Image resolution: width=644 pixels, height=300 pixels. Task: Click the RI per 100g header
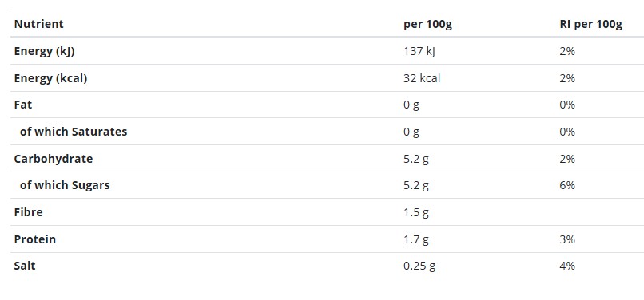[x=590, y=24]
